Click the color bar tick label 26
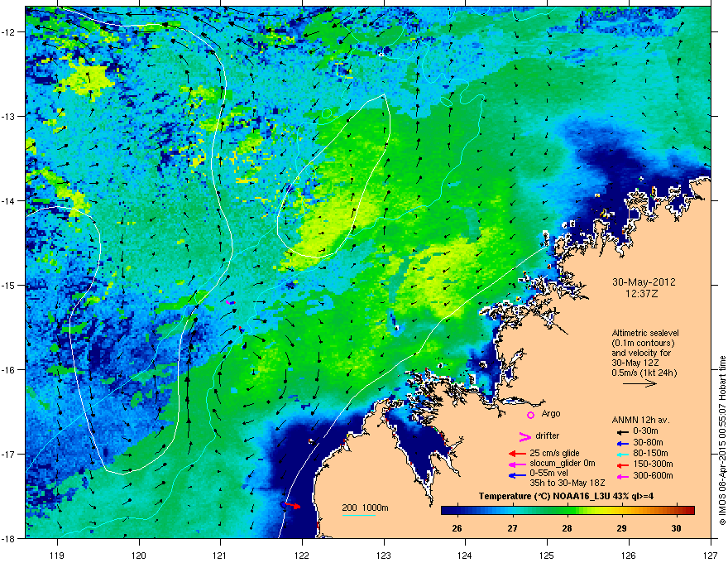 (x=457, y=528)
